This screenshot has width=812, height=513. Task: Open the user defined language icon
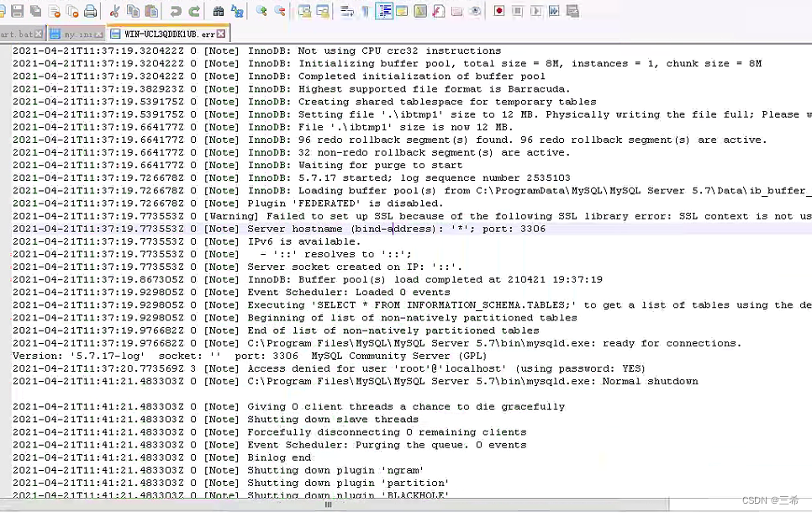click(x=402, y=11)
